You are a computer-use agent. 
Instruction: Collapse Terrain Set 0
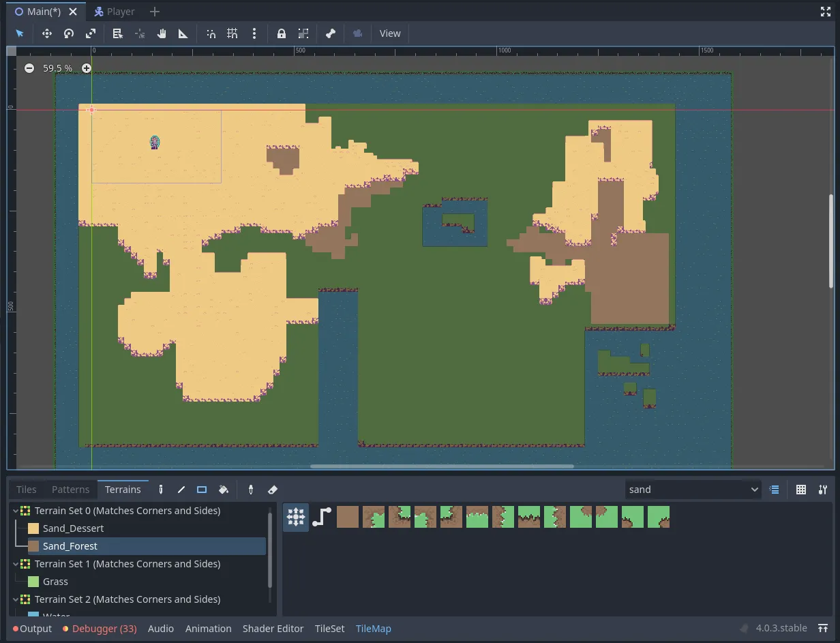(16, 511)
